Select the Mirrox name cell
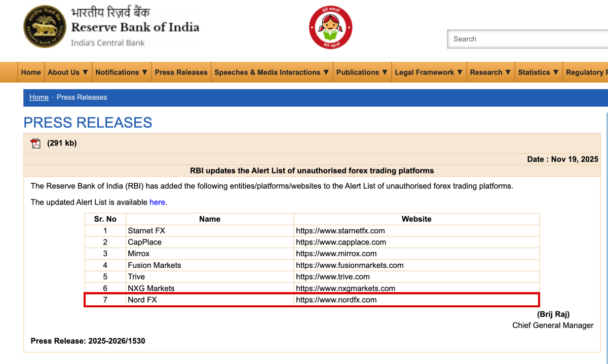This screenshot has height=364, width=608. click(x=210, y=254)
